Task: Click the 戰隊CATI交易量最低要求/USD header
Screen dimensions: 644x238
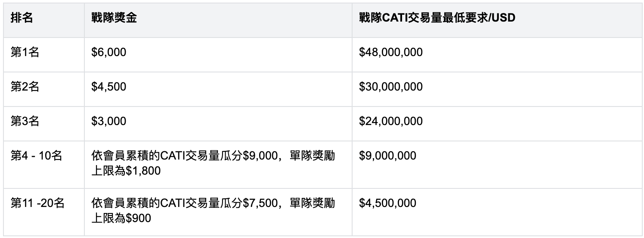Action: click(x=437, y=19)
